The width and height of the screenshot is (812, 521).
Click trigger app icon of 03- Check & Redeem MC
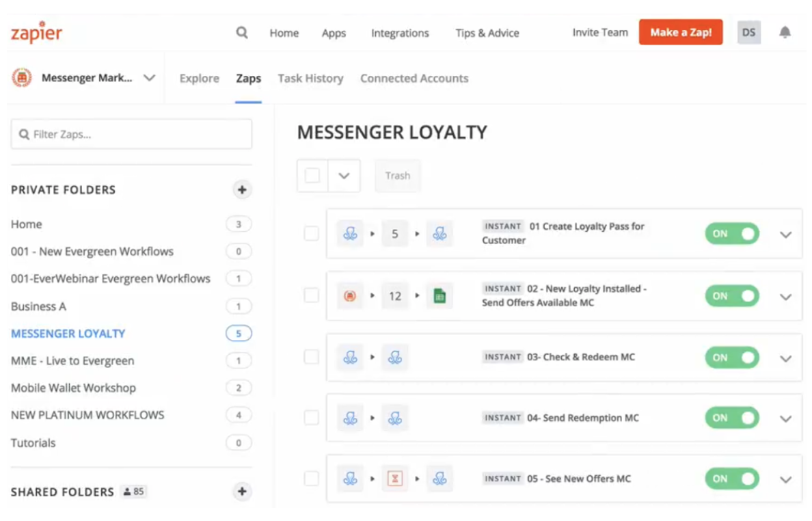(x=350, y=358)
